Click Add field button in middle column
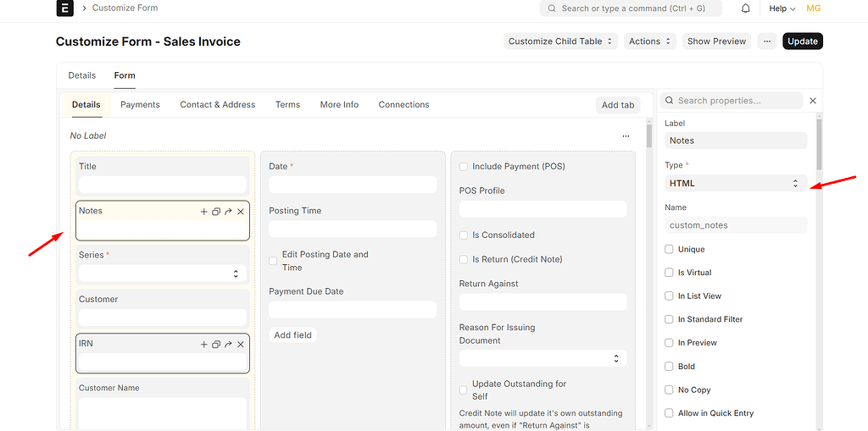 [292, 334]
